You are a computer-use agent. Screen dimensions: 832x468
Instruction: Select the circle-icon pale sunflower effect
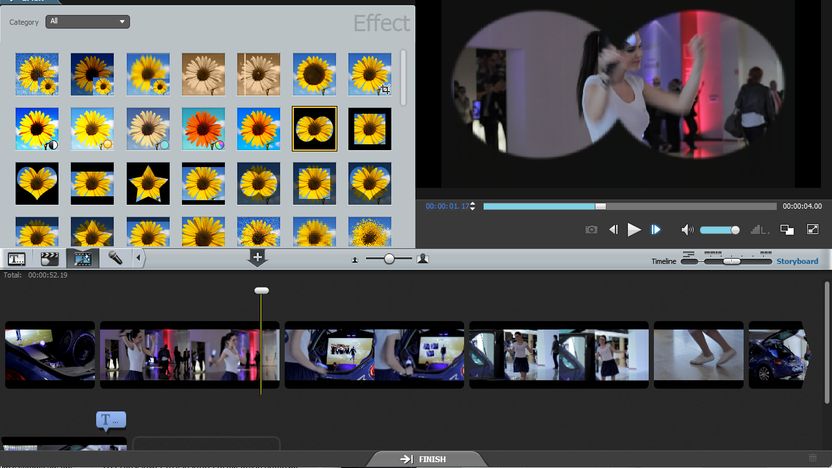(x=148, y=129)
